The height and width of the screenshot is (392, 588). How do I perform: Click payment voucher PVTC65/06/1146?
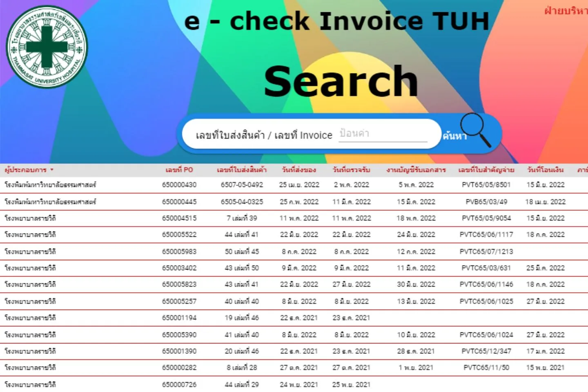pos(486,285)
